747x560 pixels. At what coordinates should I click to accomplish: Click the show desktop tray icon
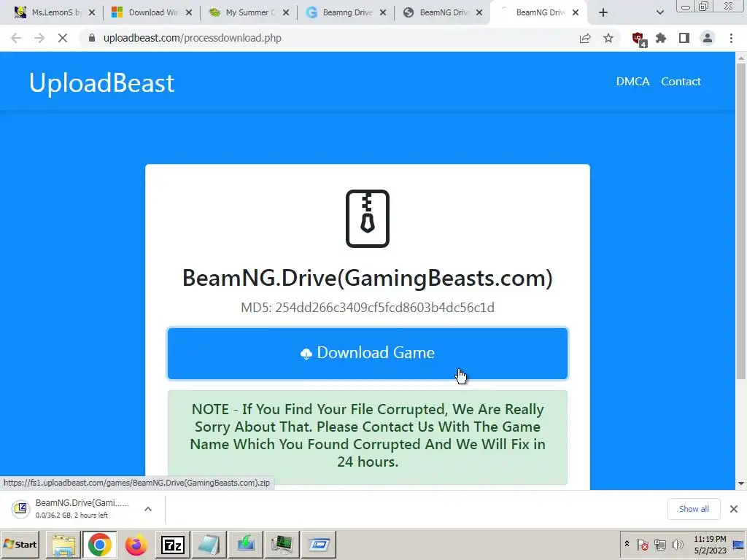(739, 545)
